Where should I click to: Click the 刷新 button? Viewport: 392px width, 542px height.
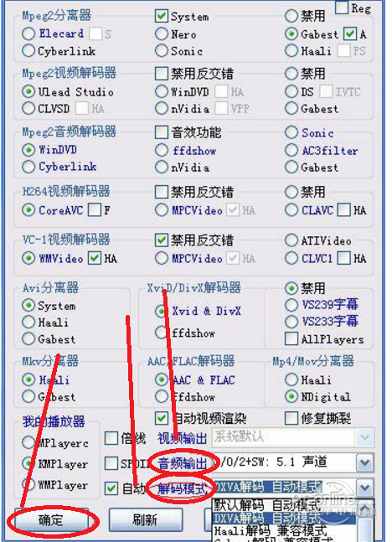coord(146,519)
